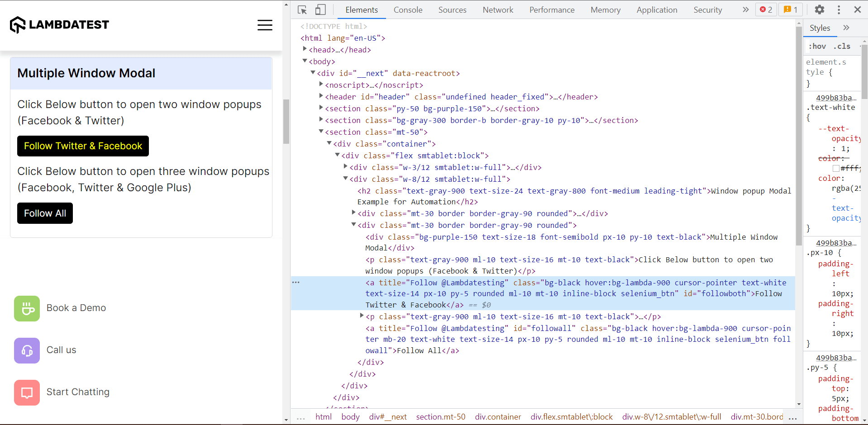Click the yellow warning count badge
This screenshot has width=868, height=425.
[x=790, y=10]
